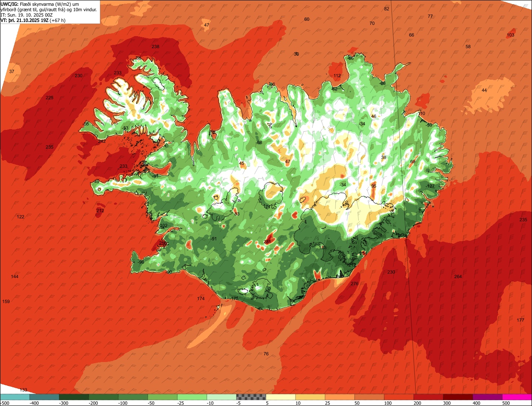The image size is (532, 406).
Task: Click the map value '82' over the northern sea
Action: click(387, 9)
